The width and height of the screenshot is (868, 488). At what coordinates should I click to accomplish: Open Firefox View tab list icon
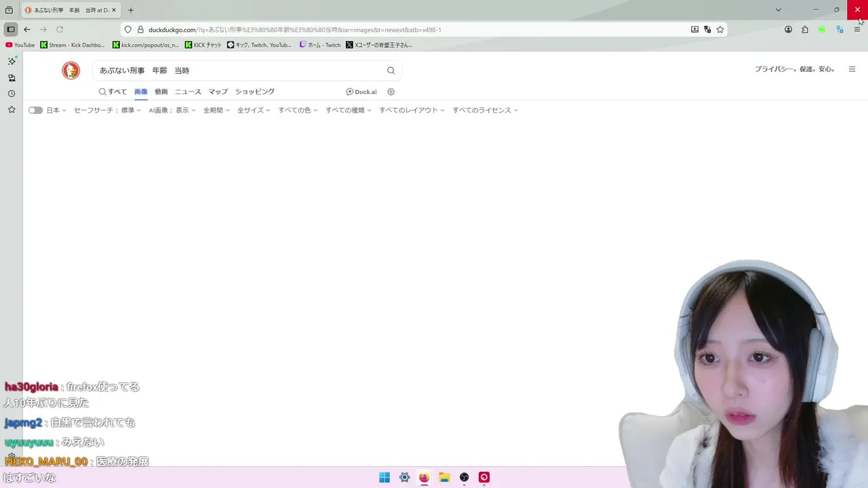(9, 10)
